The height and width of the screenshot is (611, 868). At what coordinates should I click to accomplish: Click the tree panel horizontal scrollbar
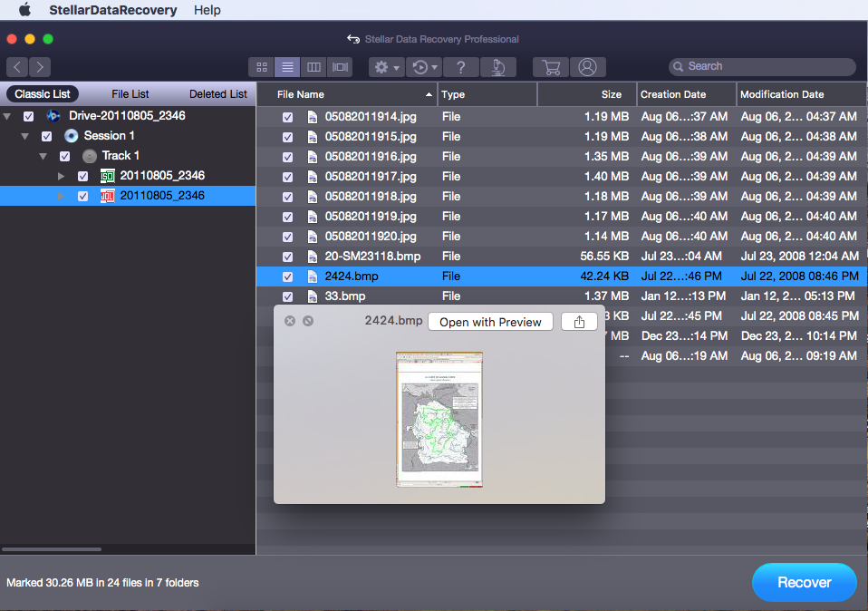(52, 549)
